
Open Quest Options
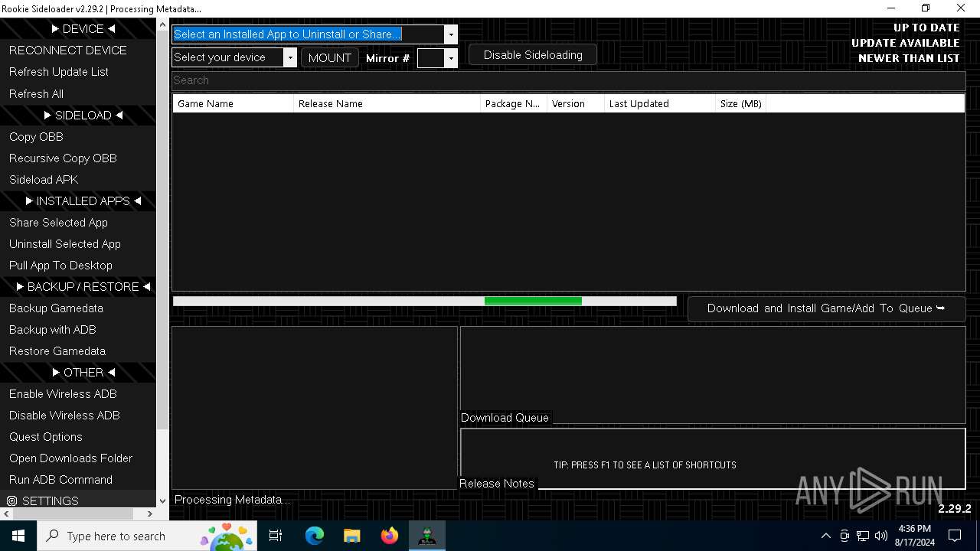pos(45,436)
